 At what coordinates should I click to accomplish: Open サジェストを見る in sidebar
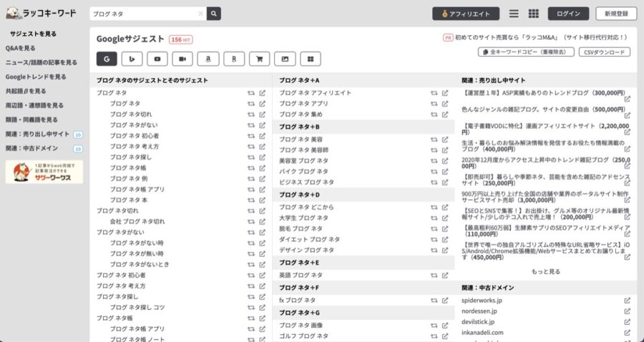[33, 34]
